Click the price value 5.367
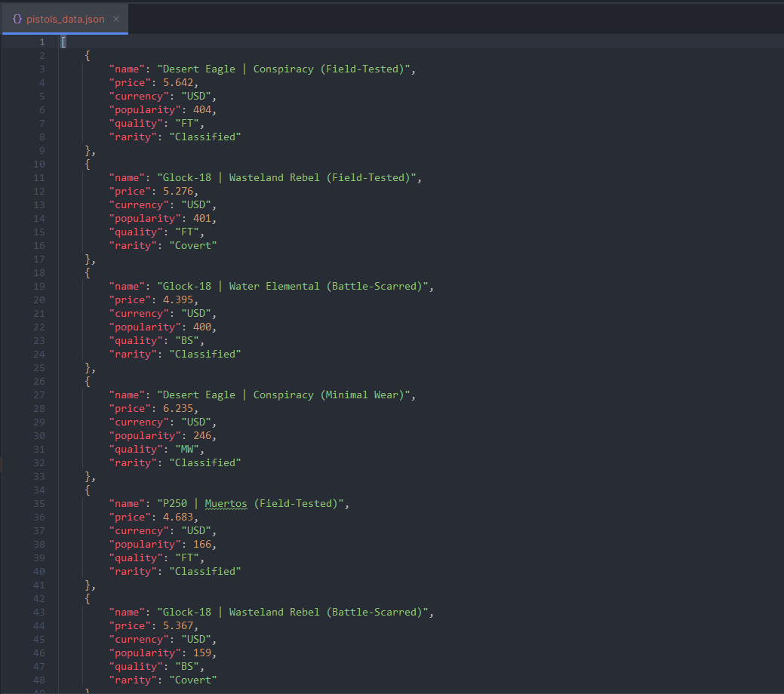Viewport: 784px width, 694px height. 178,625
